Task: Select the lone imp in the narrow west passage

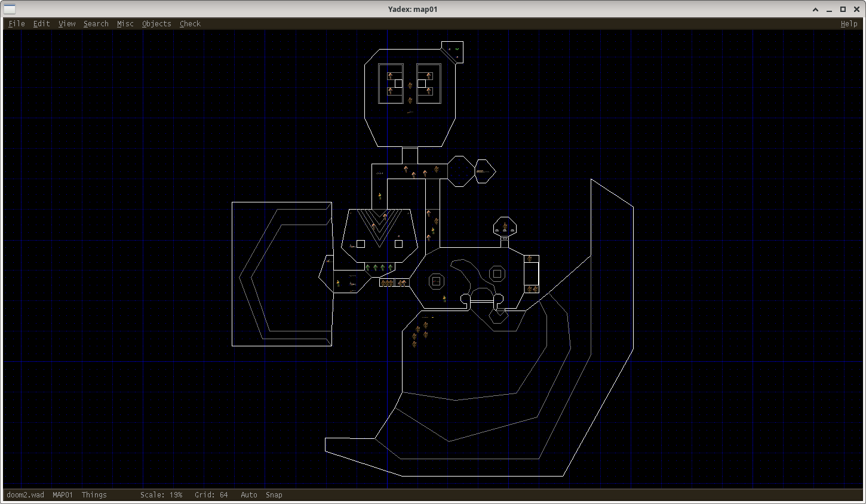Action: (x=380, y=196)
